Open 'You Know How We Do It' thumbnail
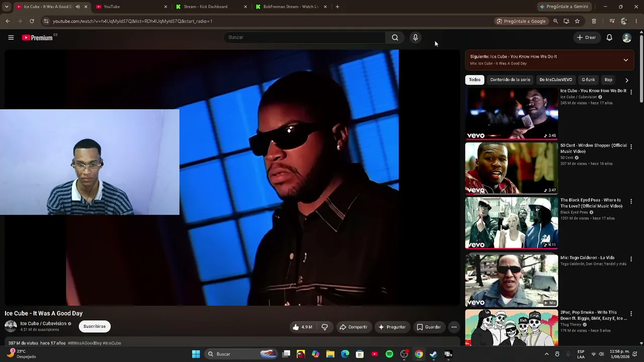The height and width of the screenshot is (362, 644). (x=511, y=114)
